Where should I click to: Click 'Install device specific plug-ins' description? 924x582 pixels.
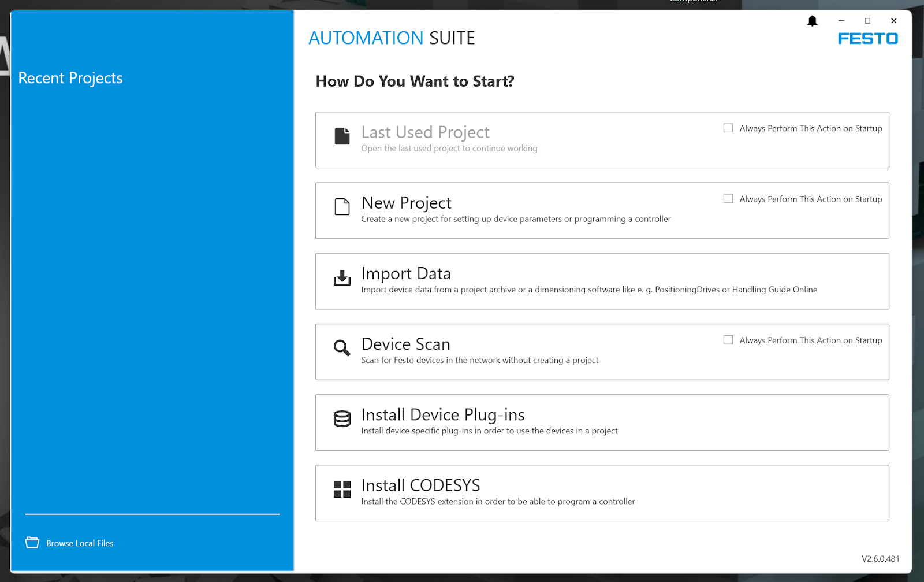(489, 431)
